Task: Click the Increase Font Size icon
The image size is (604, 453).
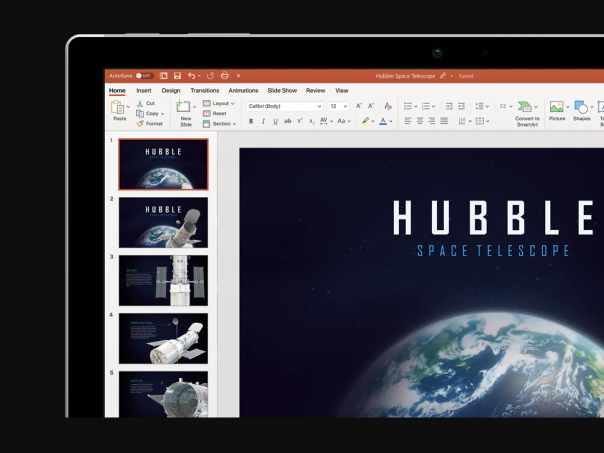Action: tap(359, 106)
